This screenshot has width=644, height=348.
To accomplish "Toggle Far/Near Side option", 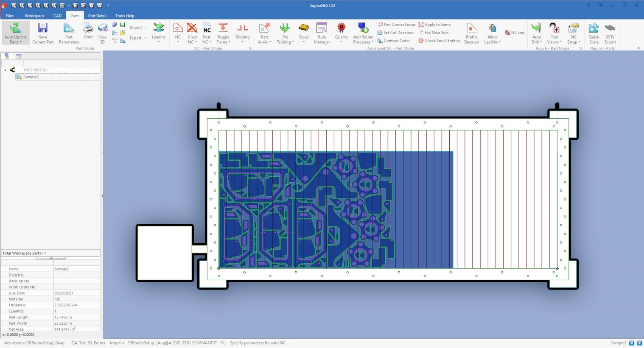I will [x=434, y=32].
